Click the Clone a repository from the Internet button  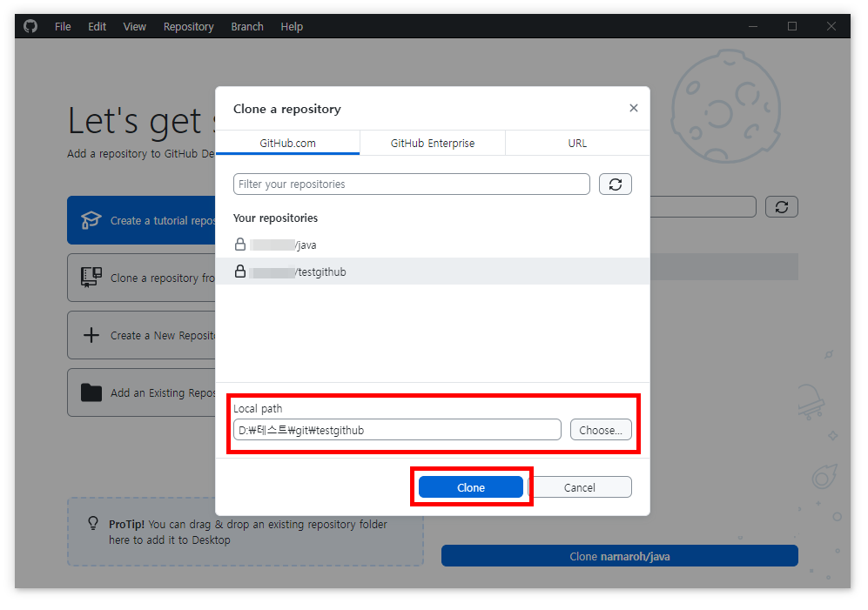(x=141, y=278)
